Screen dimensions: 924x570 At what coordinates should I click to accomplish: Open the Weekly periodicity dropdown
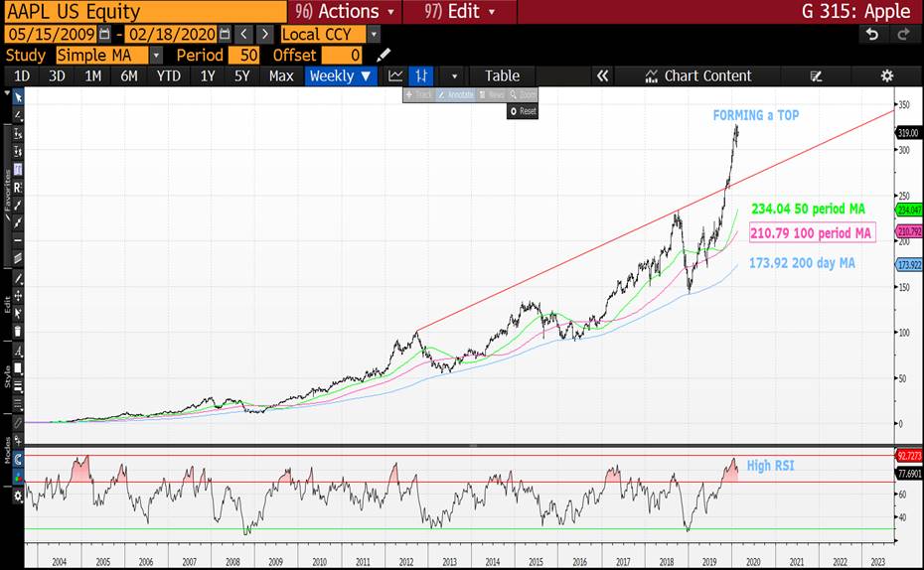pos(341,75)
